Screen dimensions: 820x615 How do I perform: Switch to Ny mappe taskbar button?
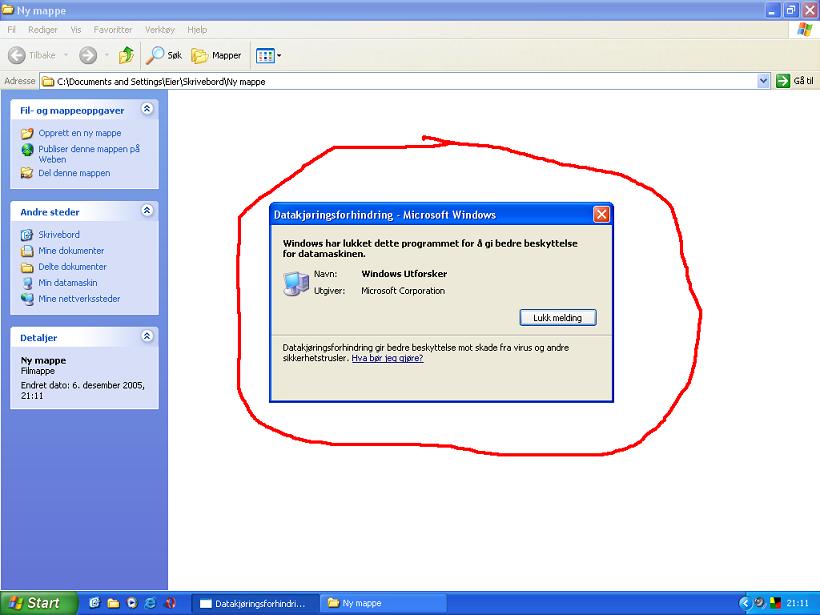[x=383, y=603]
